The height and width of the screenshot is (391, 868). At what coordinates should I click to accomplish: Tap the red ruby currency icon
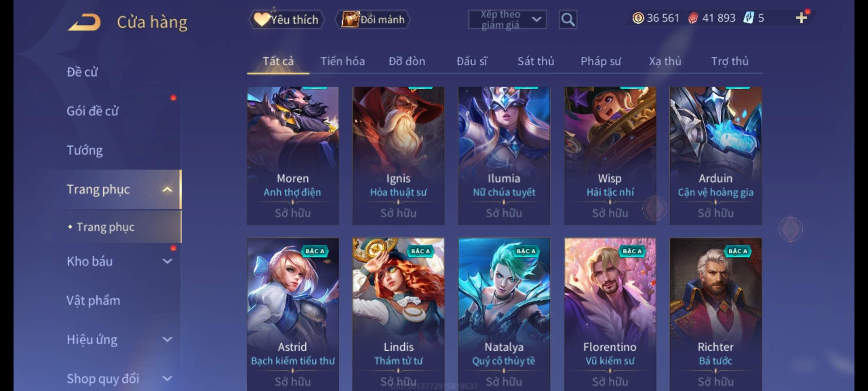point(693,18)
